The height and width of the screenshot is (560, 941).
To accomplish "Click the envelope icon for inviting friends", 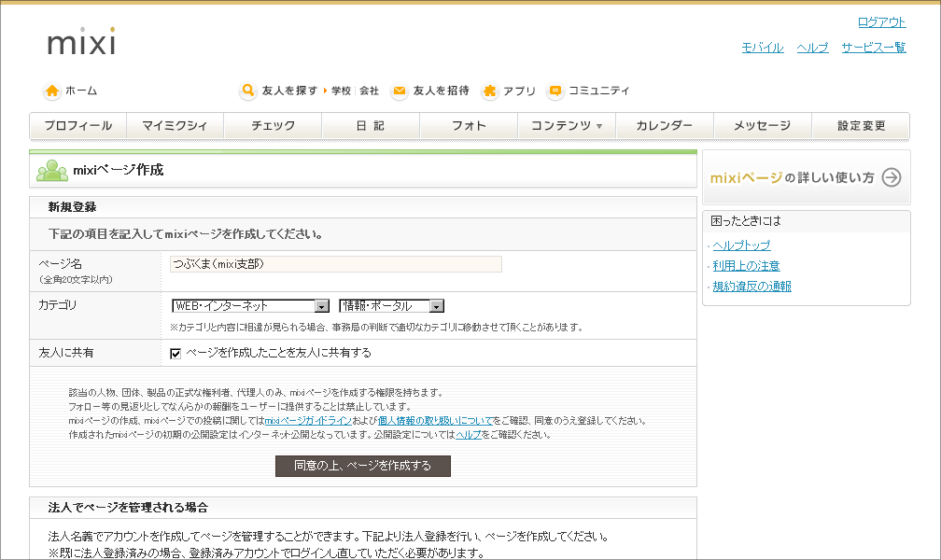I will click(x=400, y=91).
